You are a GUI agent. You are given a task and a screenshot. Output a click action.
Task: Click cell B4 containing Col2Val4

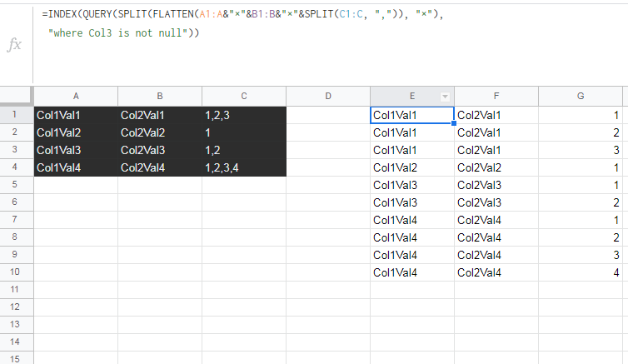tap(160, 167)
